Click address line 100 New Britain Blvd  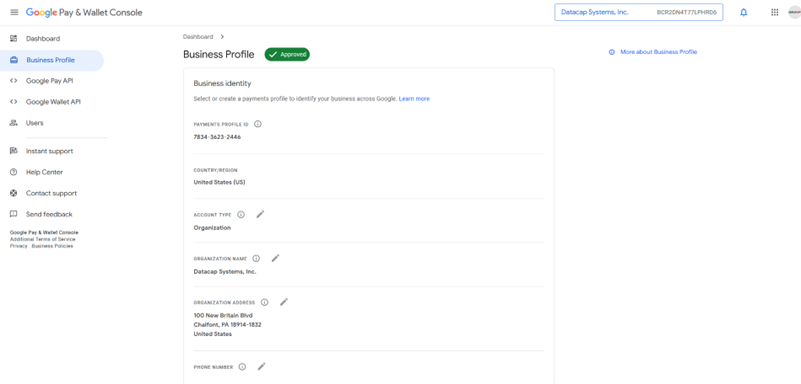tap(223, 316)
